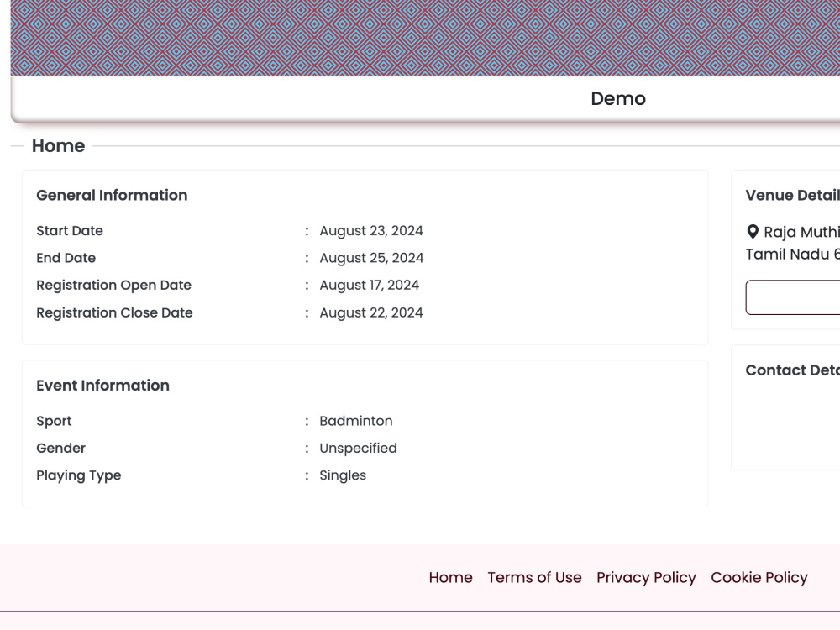The image size is (840, 630).
Task: Open the Home footer link
Action: [x=450, y=578]
